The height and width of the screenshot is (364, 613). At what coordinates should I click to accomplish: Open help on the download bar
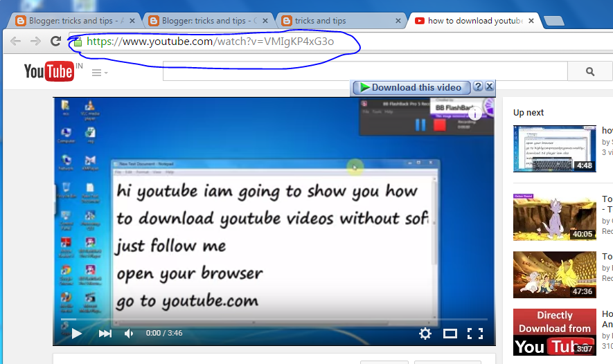tap(478, 87)
